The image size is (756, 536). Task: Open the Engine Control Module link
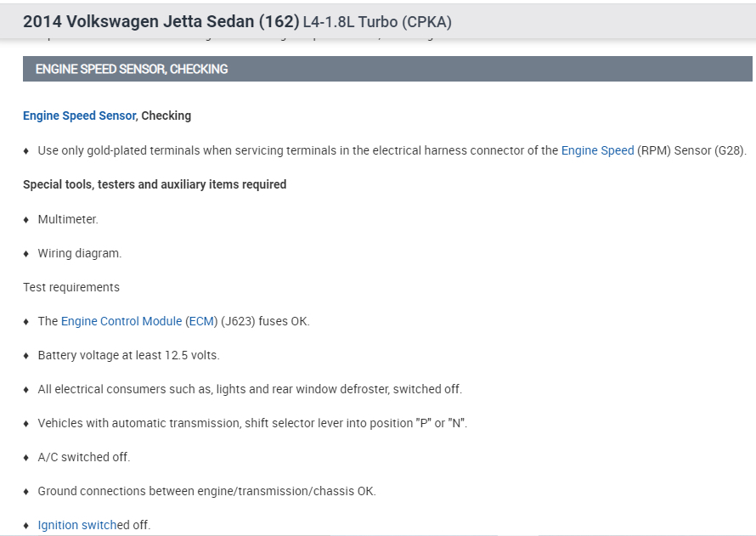pos(121,321)
